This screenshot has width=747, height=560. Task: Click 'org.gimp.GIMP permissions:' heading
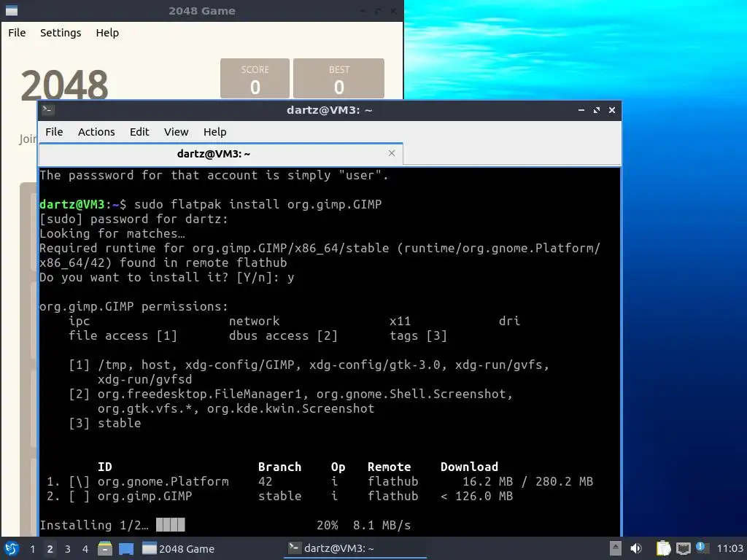coord(134,306)
